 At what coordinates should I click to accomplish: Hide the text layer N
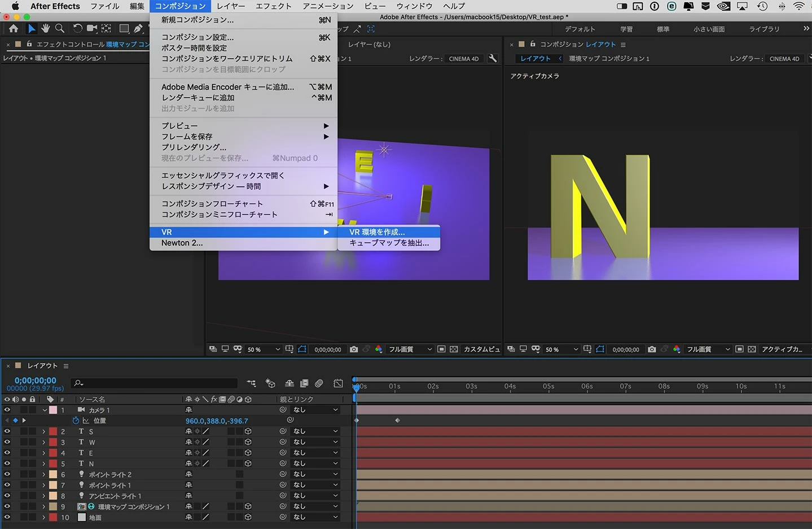point(7,464)
